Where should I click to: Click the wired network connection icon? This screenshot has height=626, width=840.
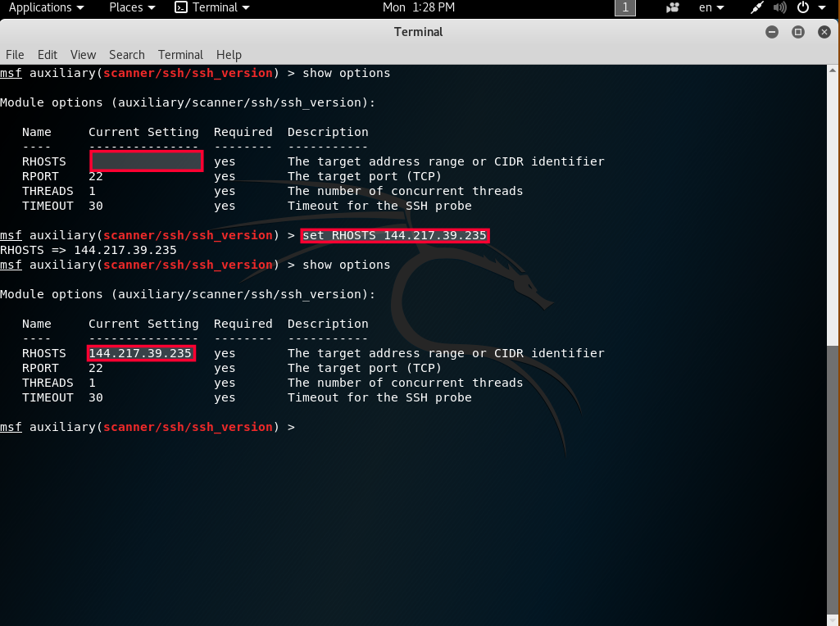pyautogui.click(x=758, y=7)
